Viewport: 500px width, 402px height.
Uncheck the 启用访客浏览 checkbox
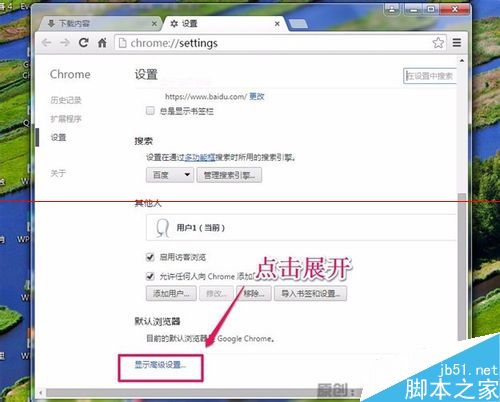pos(150,257)
